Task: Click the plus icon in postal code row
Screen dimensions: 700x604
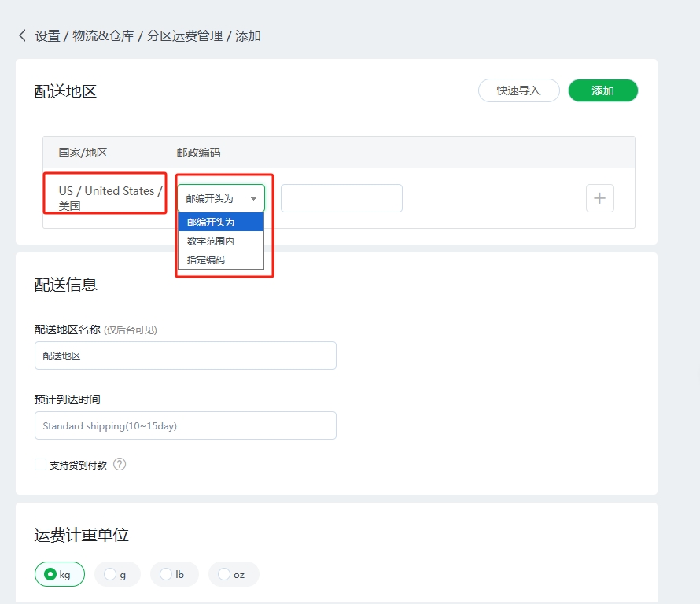Action: [599, 198]
